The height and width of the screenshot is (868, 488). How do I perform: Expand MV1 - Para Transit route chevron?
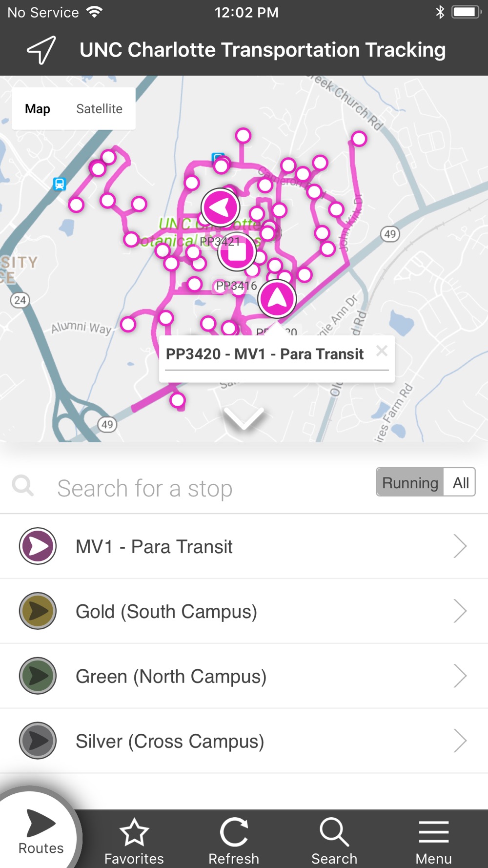(x=460, y=546)
